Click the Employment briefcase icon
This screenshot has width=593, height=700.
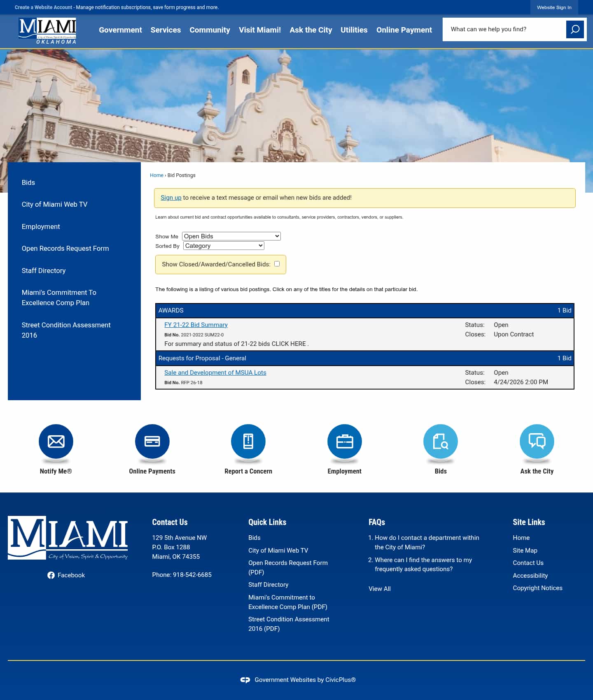coord(344,441)
